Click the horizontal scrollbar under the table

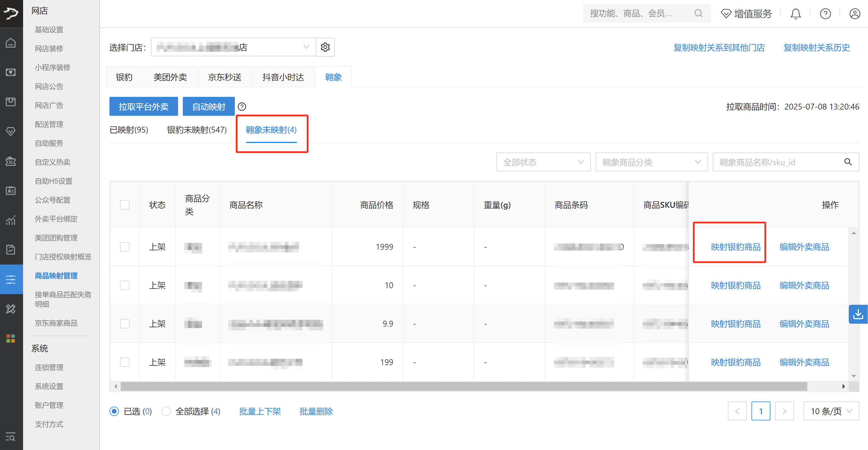point(463,386)
